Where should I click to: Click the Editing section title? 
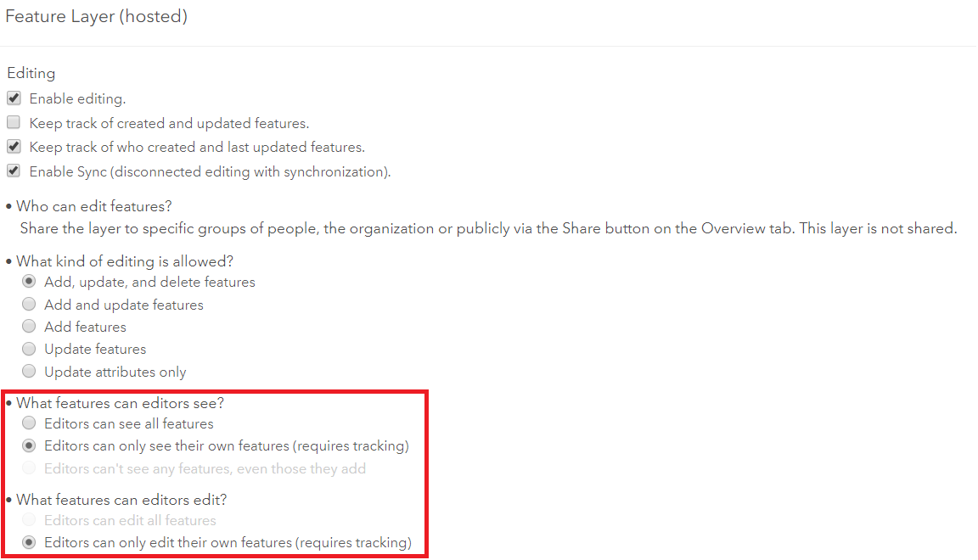[31, 74]
